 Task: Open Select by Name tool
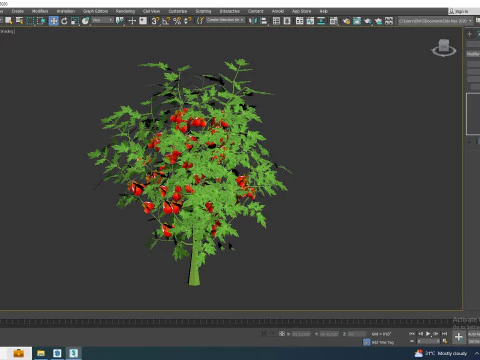(20, 21)
